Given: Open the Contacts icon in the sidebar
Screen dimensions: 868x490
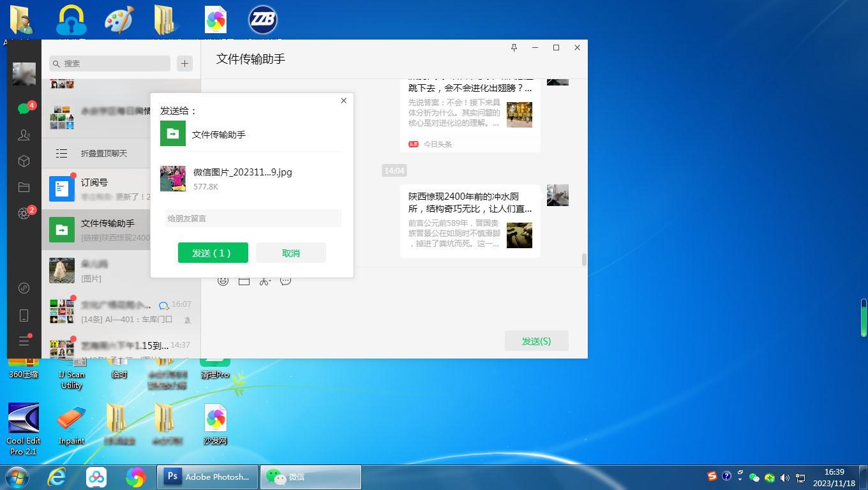Looking at the screenshot, I should 24,135.
